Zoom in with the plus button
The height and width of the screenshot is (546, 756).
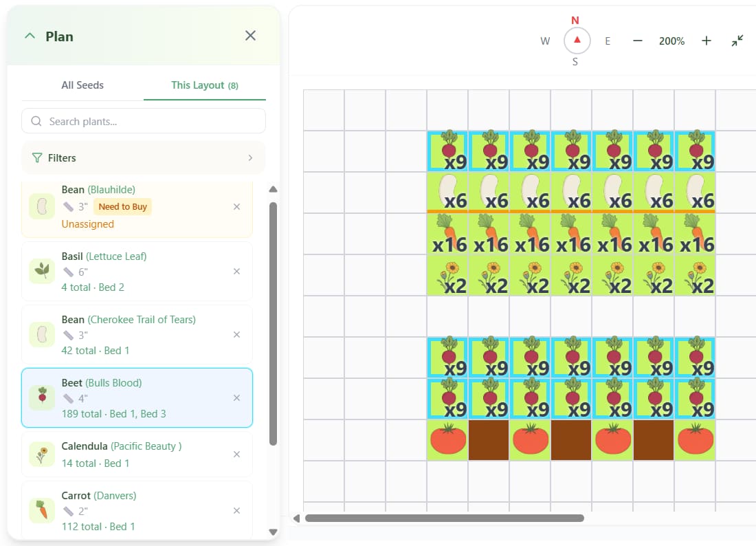pyautogui.click(x=707, y=41)
